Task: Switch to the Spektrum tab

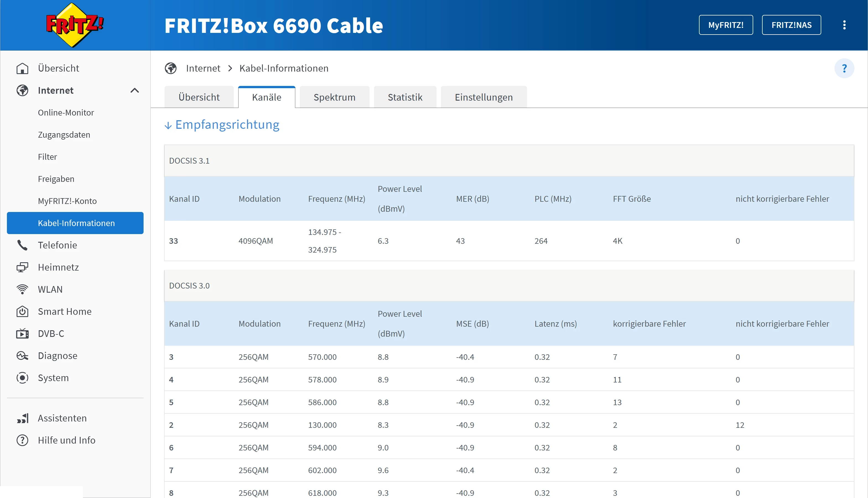Action: coord(334,97)
